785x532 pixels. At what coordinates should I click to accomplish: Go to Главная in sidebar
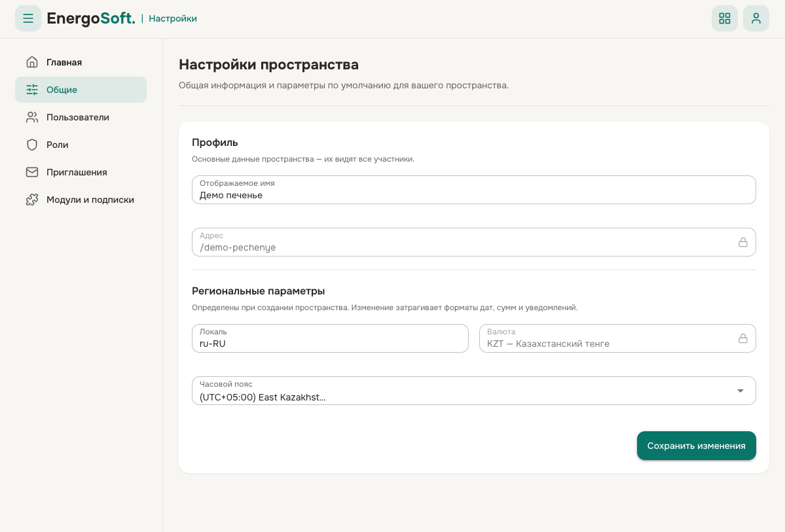click(81, 62)
